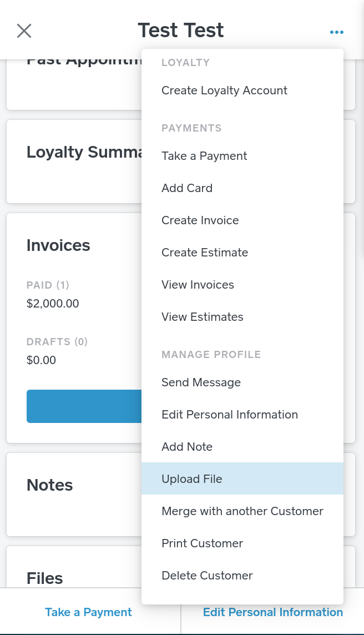This screenshot has width=364, height=635.
Task: Click the Notes card heading
Action: [50, 485]
